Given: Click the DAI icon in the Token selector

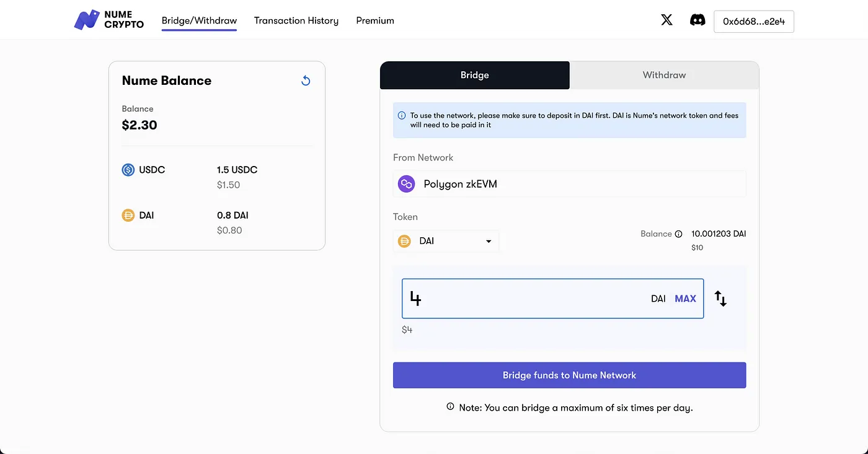Looking at the screenshot, I should click(x=404, y=241).
